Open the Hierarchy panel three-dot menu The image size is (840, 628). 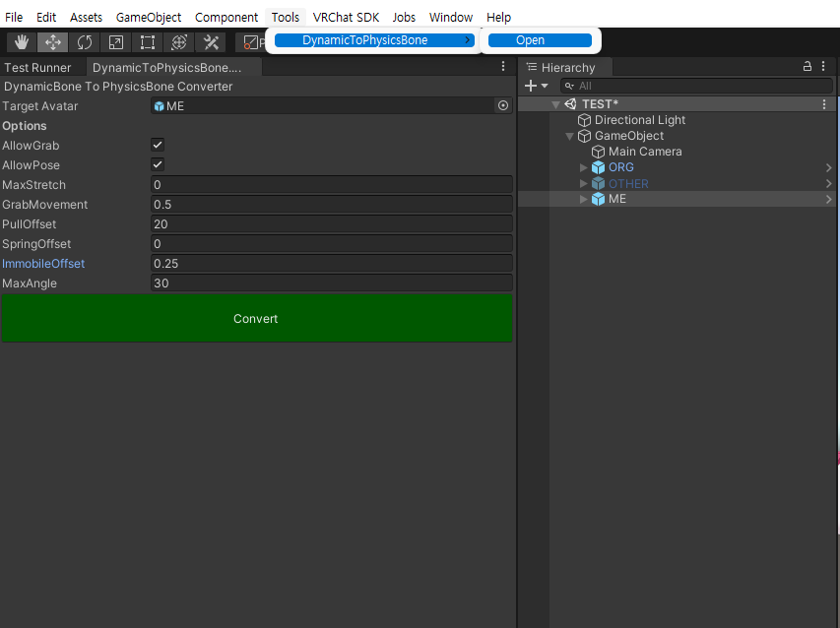click(823, 66)
